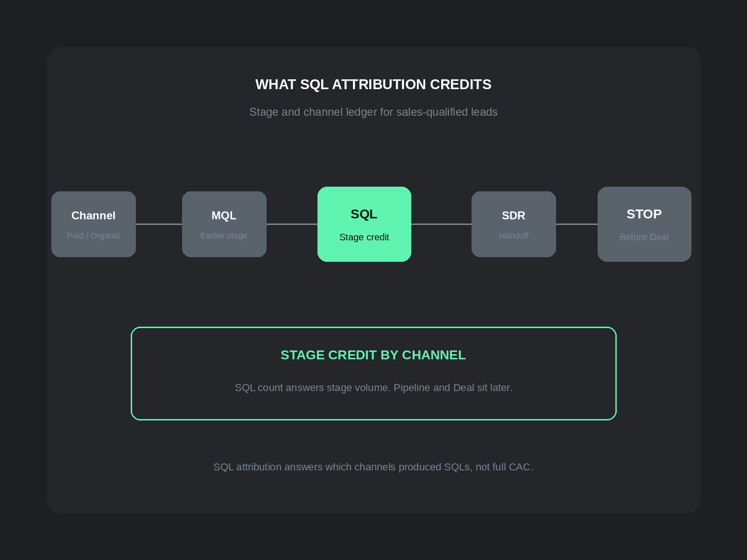Click the MQL earlier stage box
This screenshot has width=747, height=560.
click(224, 224)
